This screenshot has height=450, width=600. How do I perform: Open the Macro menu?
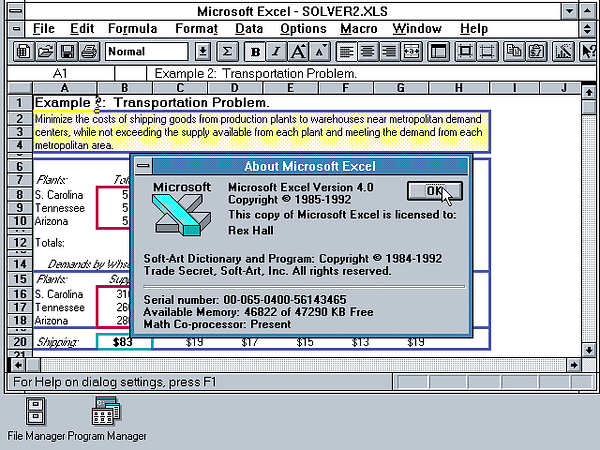[x=359, y=29]
